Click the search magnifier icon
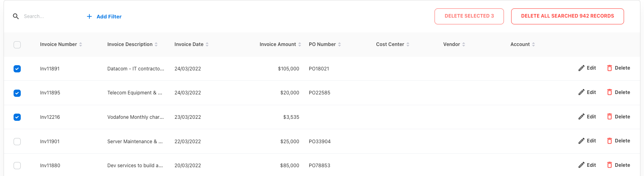Image resolution: width=644 pixels, height=176 pixels. pyautogui.click(x=16, y=16)
